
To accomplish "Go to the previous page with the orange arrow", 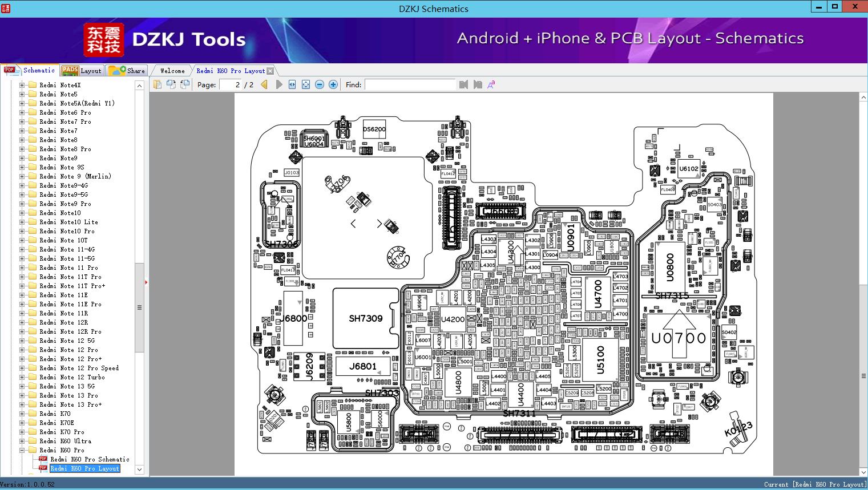I will pos(264,84).
